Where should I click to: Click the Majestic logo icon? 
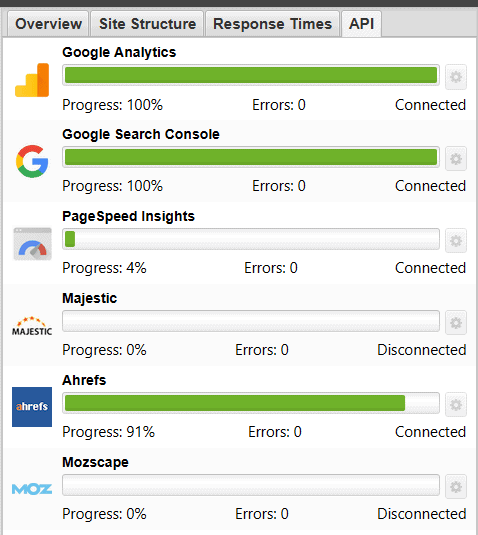click(32, 326)
